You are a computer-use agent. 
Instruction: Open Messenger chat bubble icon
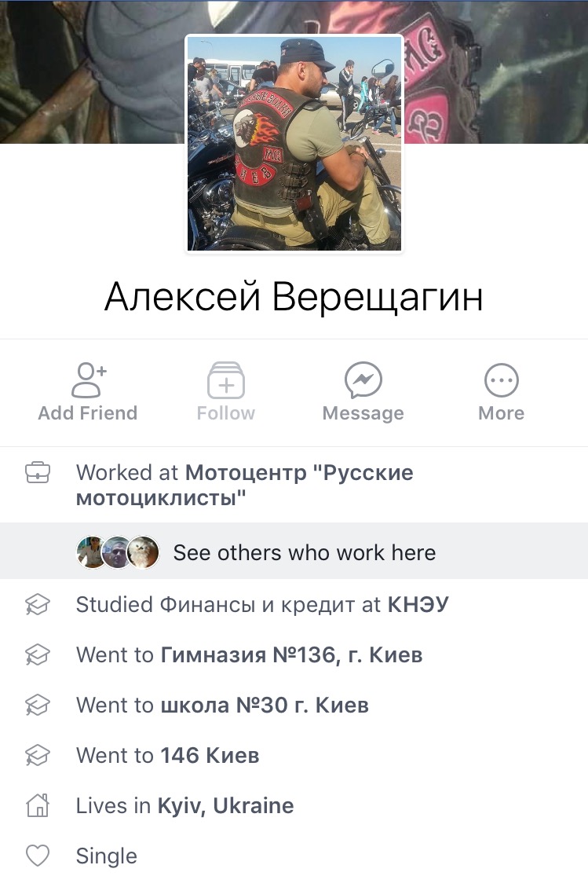pos(363,380)
